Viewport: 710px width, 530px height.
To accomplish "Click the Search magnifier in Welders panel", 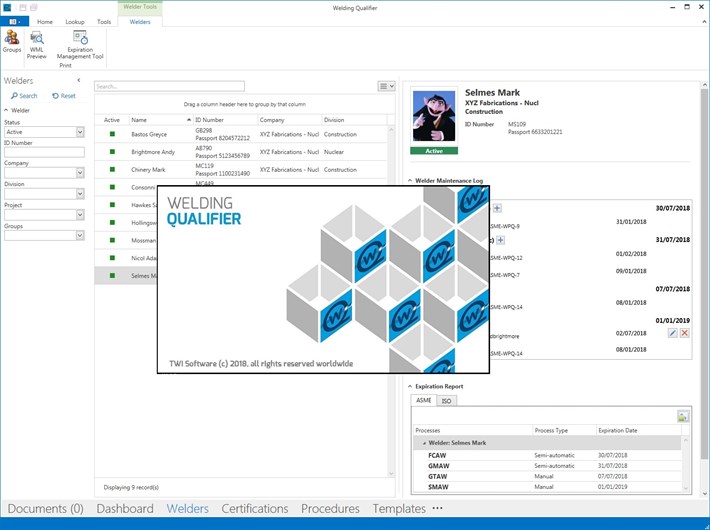I will pos(24,96).
